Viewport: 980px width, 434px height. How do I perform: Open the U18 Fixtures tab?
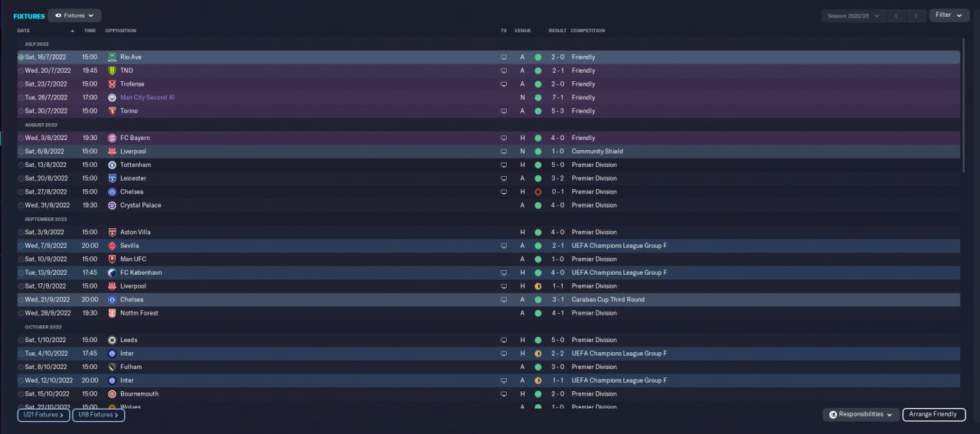[x=99, y=415]
